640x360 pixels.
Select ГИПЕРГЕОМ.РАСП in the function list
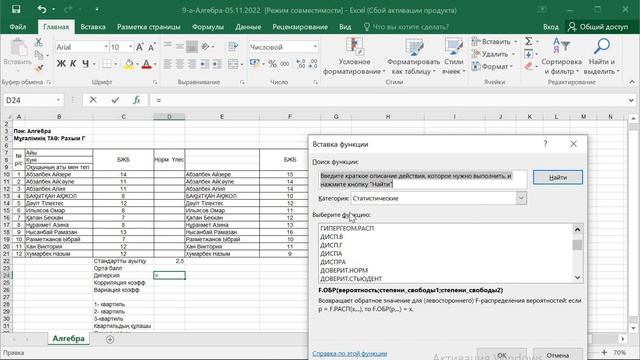(347, 228)
